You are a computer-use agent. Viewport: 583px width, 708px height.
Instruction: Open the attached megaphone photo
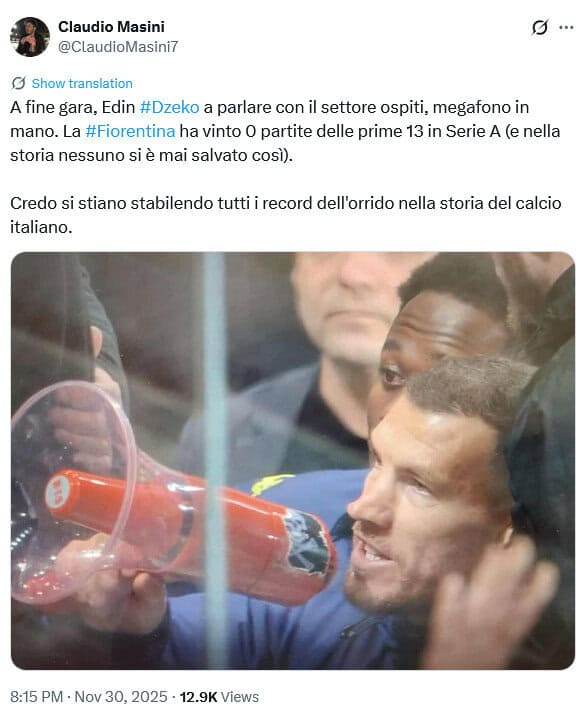tap(293, 461)
